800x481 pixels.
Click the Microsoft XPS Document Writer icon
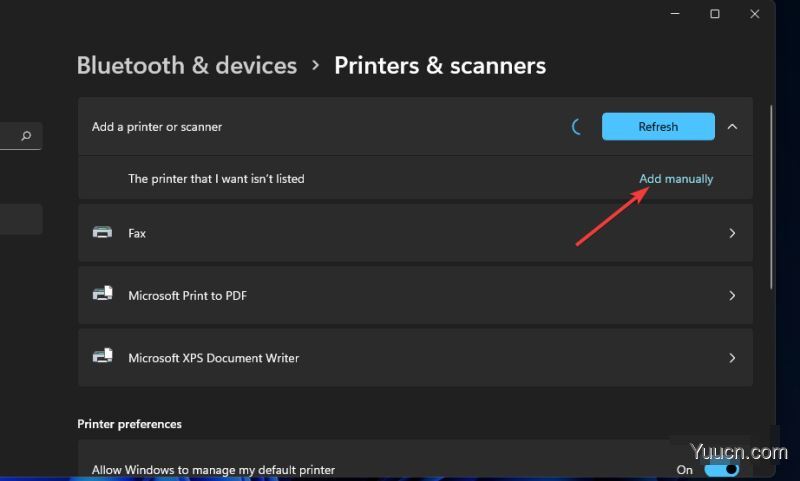(102, 357)
